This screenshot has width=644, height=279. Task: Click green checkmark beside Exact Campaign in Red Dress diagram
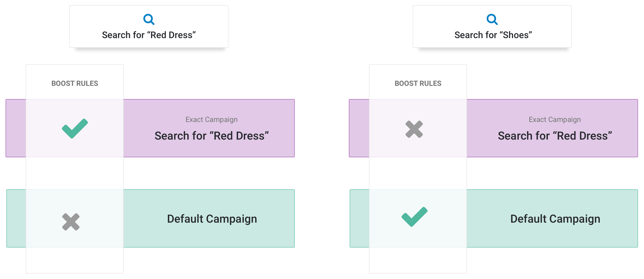click(x=75, y=128)
